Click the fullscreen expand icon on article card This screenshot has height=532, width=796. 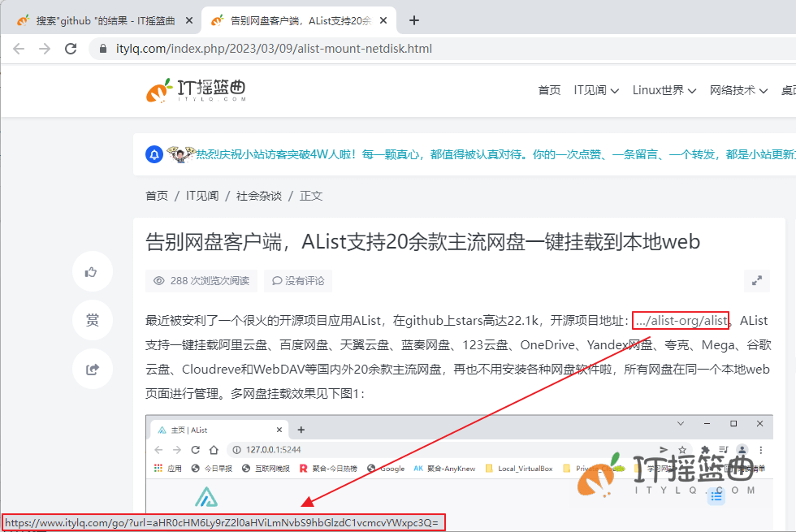756,280
